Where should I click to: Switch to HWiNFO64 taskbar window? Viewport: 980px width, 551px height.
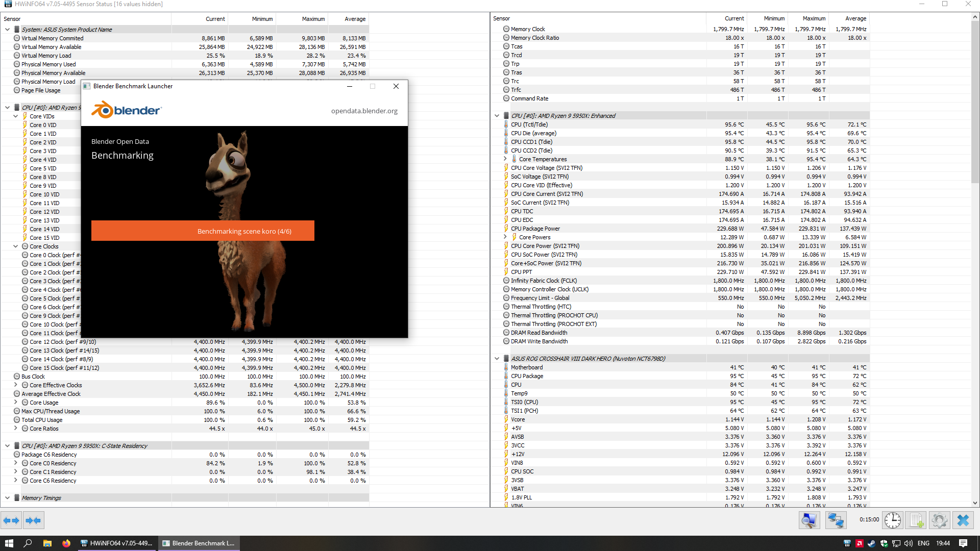117,543
